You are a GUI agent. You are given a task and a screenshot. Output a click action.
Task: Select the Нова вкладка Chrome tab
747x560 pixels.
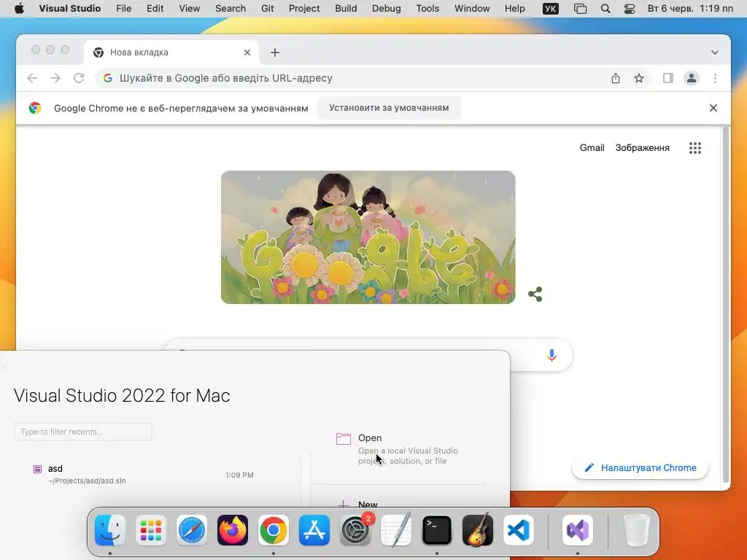(171, 52)
